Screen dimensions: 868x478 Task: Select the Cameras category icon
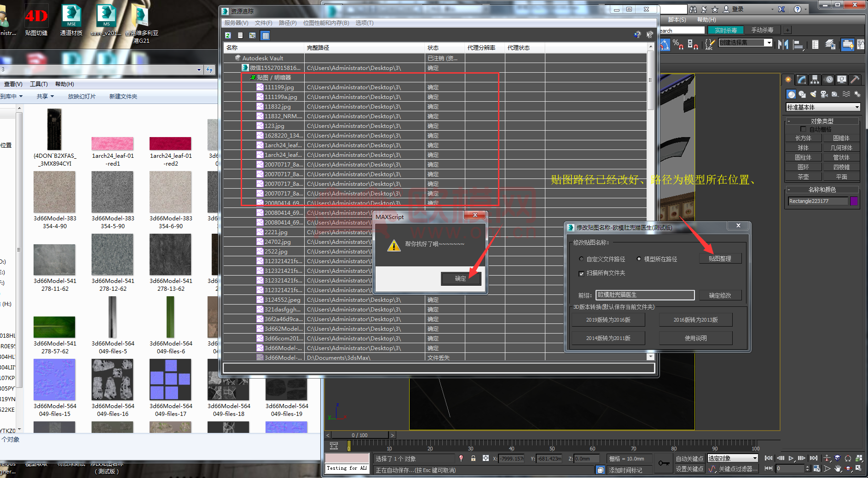(824, 94)
